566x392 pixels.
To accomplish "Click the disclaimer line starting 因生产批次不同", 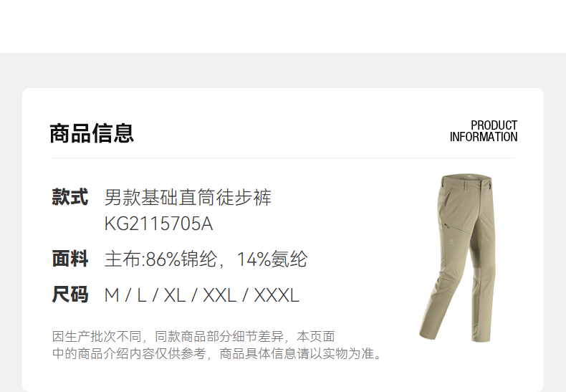I will pyautogui.click(x=193, y=336).
